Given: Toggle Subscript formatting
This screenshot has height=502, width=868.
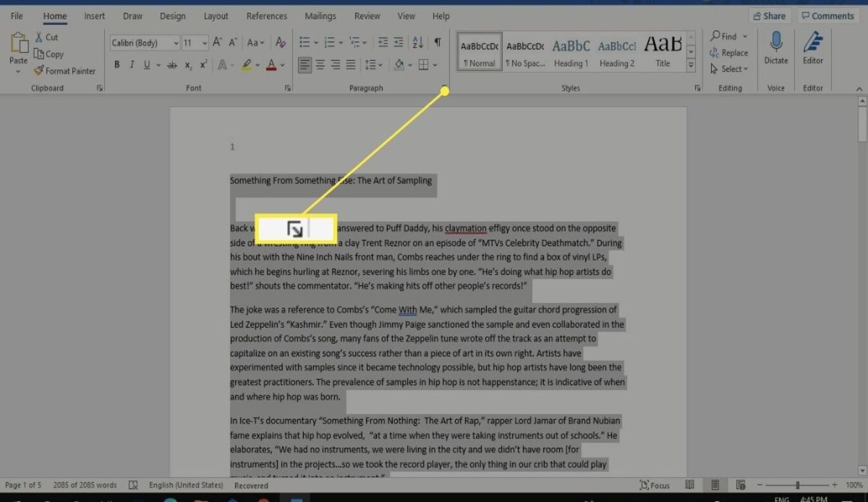Looking at the screenshot, I should (188, 64).
